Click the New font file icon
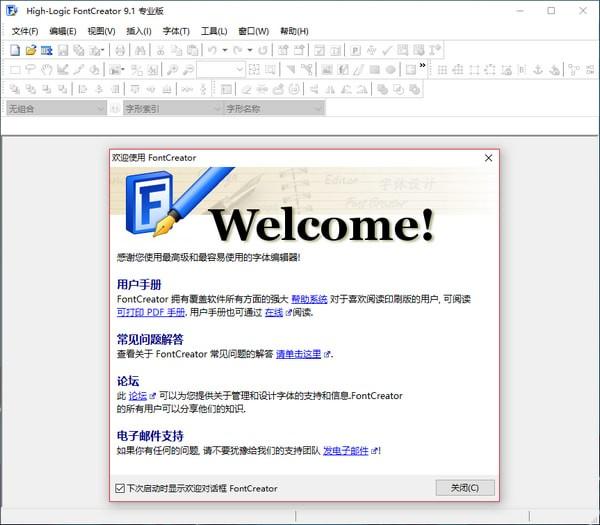This screenshot has width=600, height=525. coord(14,50)
